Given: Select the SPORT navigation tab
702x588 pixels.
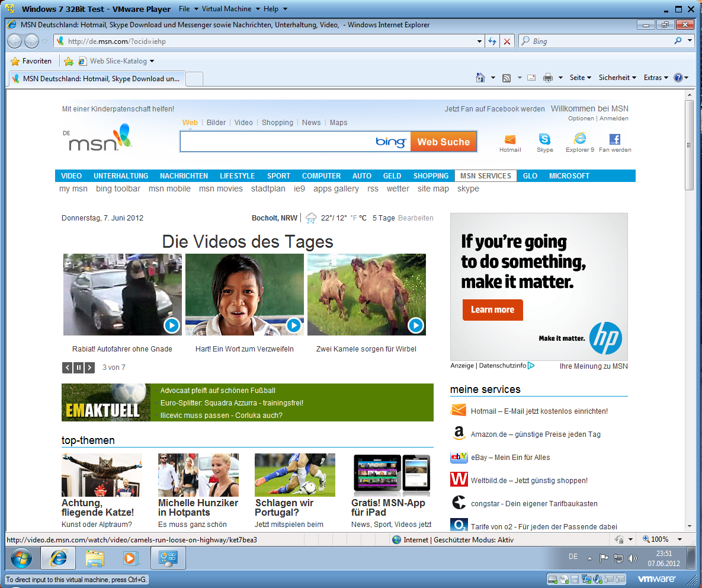Looking at the screenshot, I should (x=278, y=176).
